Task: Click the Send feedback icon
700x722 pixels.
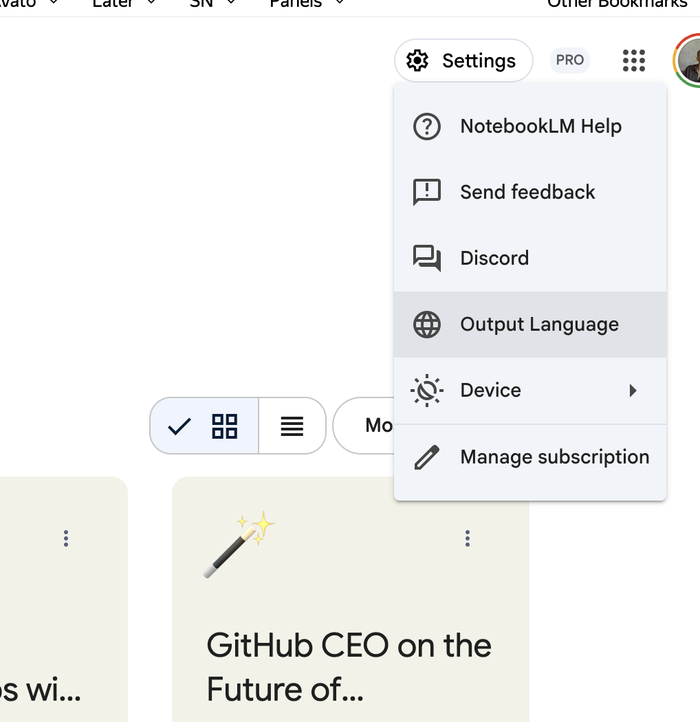Action: point(427,192)
